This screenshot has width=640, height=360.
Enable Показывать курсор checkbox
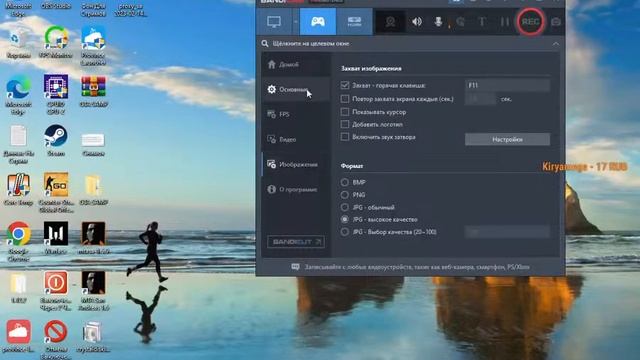click(345, 112)
